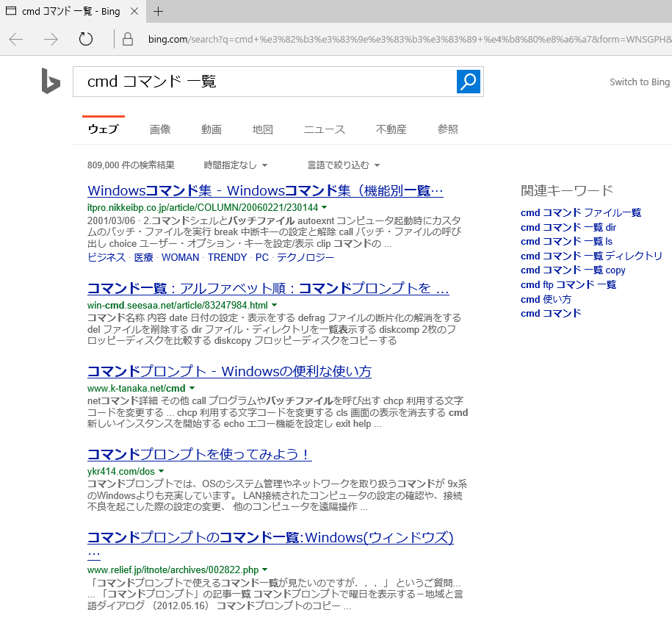Open コマンドプロンプトを使ってみよう result link
The height and width of the screenshot is (618, 672).
[199, 454]
